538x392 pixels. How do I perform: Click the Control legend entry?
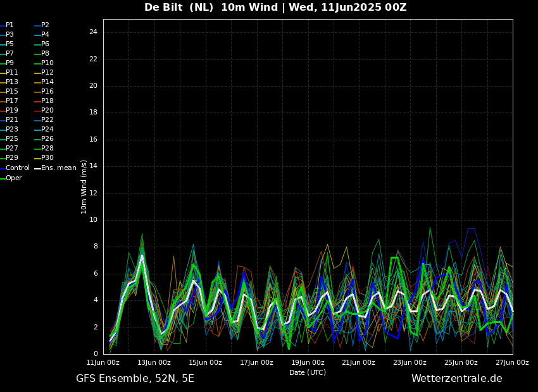tap(18, 168)
